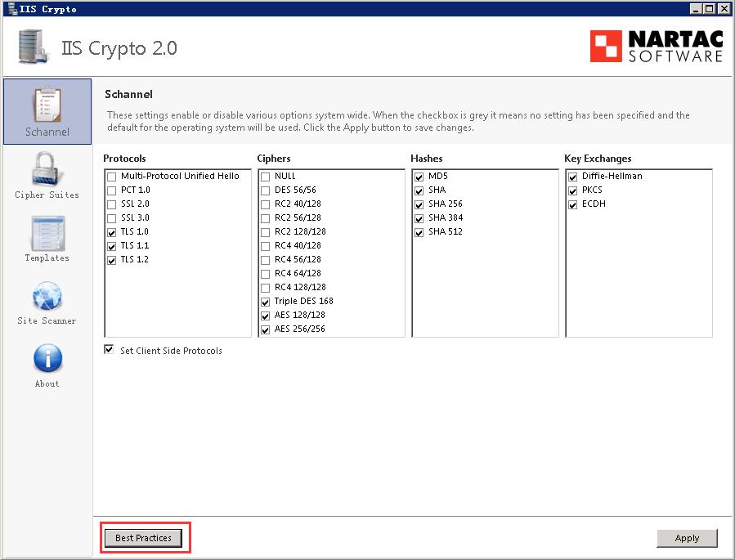Enable Multi-Protocol Unified Hello checkbox
Screen dimensions: 735x560
click(x=111, y=177)
